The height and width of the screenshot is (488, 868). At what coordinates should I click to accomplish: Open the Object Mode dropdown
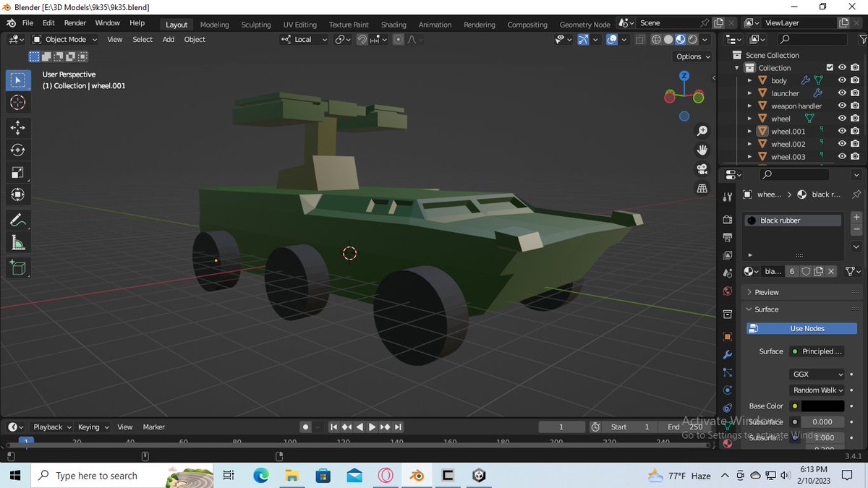pos(64,39)
